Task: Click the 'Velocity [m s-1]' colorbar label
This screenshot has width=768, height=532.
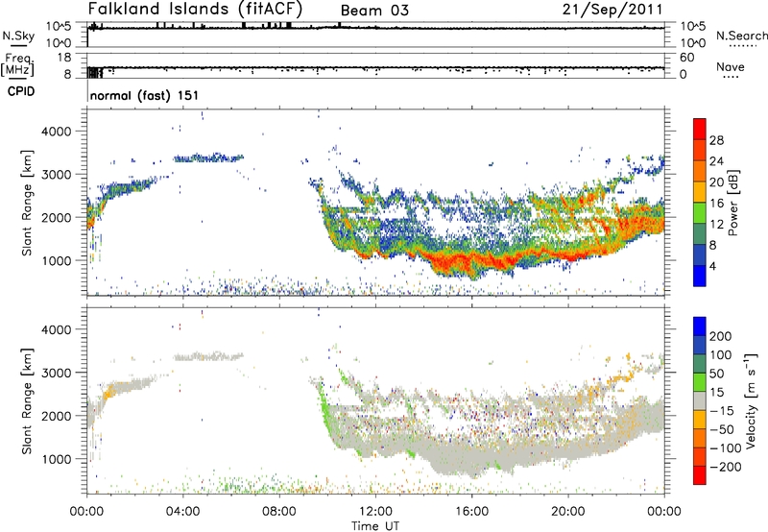Action: pyautogui.click(x=750, y=400)
